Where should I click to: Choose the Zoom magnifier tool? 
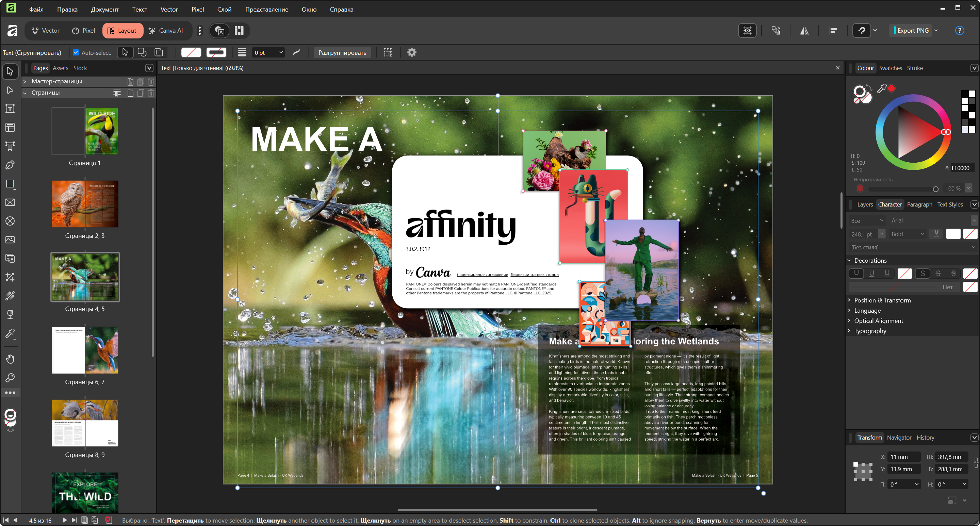coord(10,378)
